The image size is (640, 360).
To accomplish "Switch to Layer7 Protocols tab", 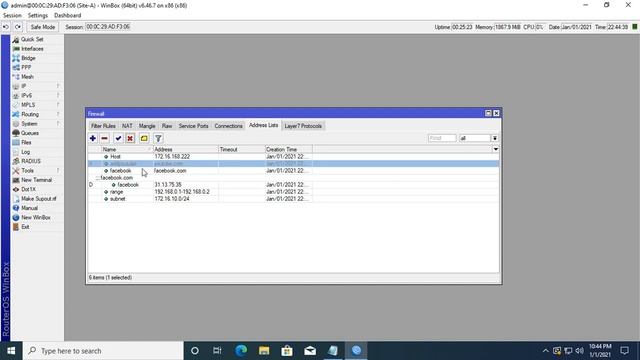I will tap(303, 126).
